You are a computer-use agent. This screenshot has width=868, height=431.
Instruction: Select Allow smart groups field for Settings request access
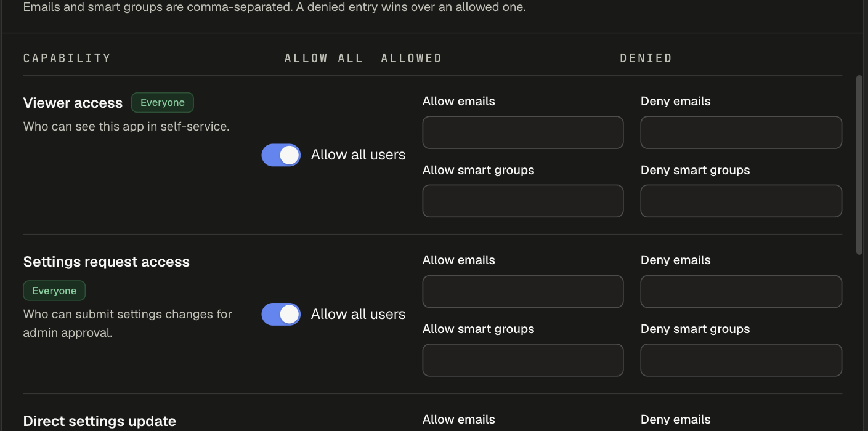click(523, 360)
